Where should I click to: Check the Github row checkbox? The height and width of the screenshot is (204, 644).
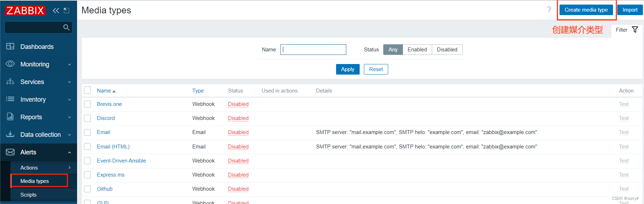(88, 189)
